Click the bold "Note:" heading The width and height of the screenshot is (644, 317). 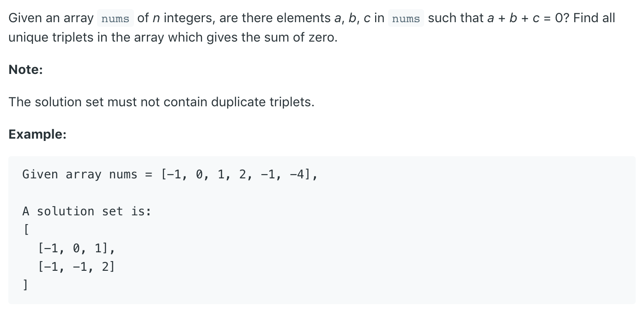(x=26, y=70)
